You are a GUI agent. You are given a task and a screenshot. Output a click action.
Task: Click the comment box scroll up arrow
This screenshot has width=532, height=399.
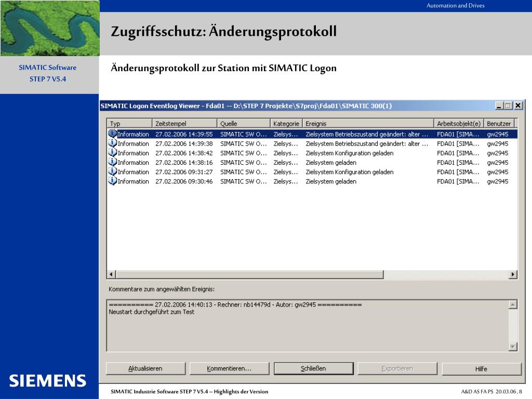tap(513, 304)
